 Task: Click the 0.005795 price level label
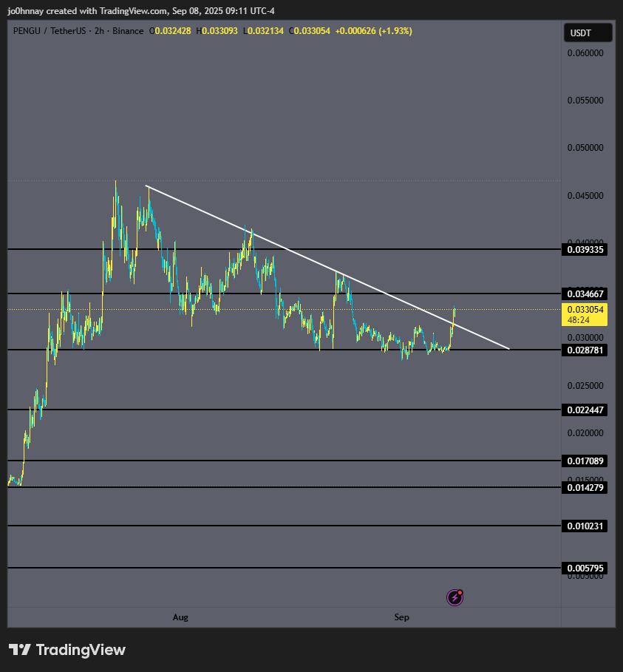click(585, 568)
